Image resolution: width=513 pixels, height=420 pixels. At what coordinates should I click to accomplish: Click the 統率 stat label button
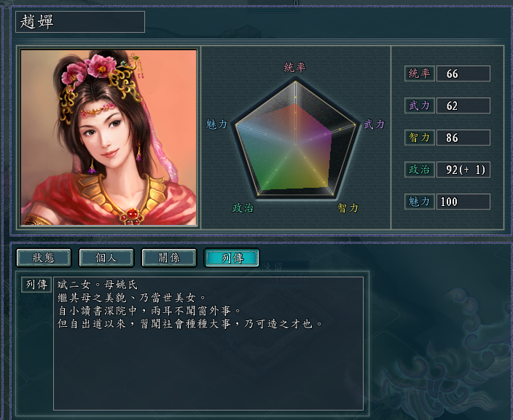coord(420,74)
